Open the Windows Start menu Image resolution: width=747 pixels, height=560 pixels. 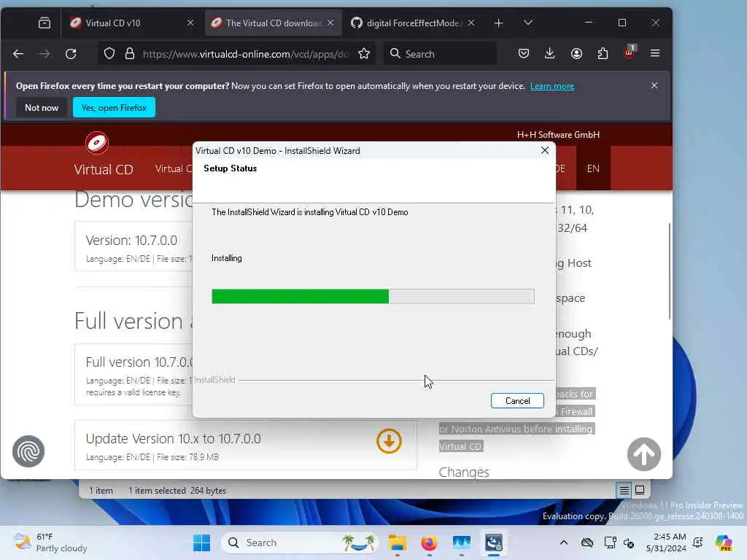coord(201,542)
